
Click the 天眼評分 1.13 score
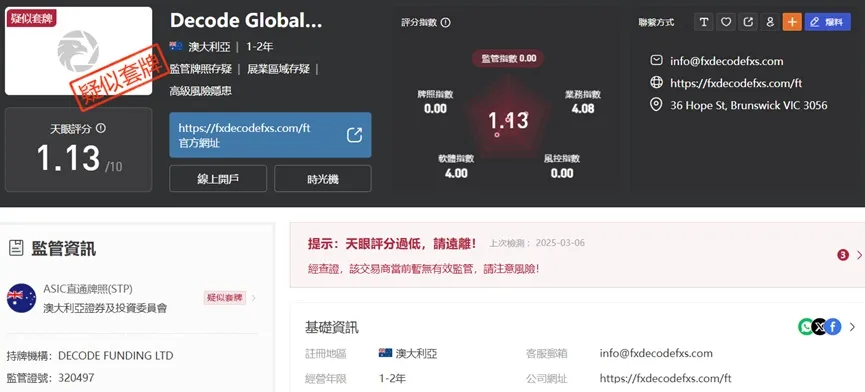click(x=68, y=158)
